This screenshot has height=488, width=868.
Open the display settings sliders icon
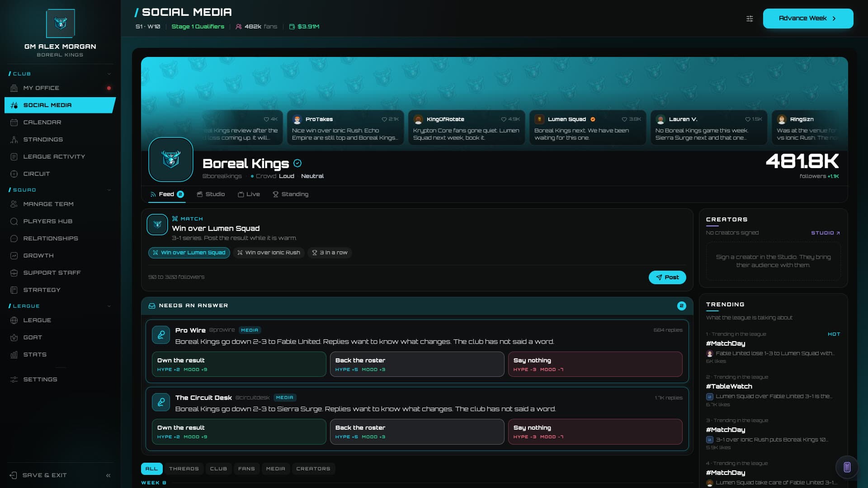[x=750, y=19]
